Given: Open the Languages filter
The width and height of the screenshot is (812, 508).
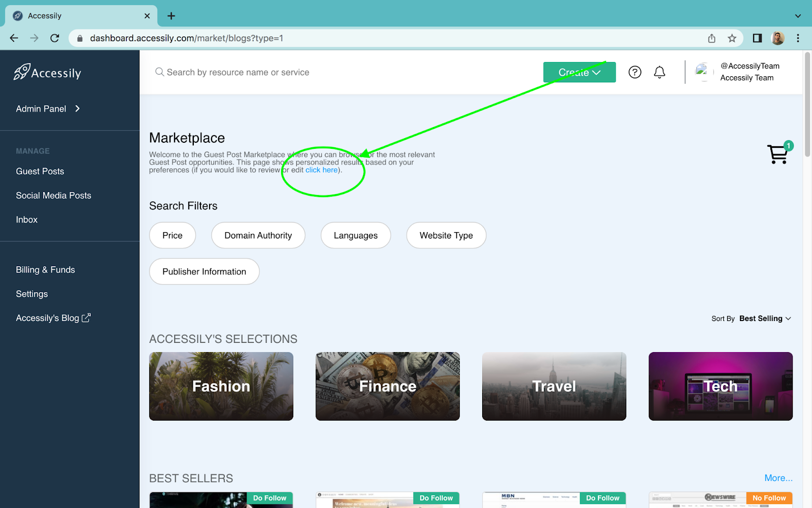Looking at the screenshot, I should pyautogui.click(x=356, y=235).
